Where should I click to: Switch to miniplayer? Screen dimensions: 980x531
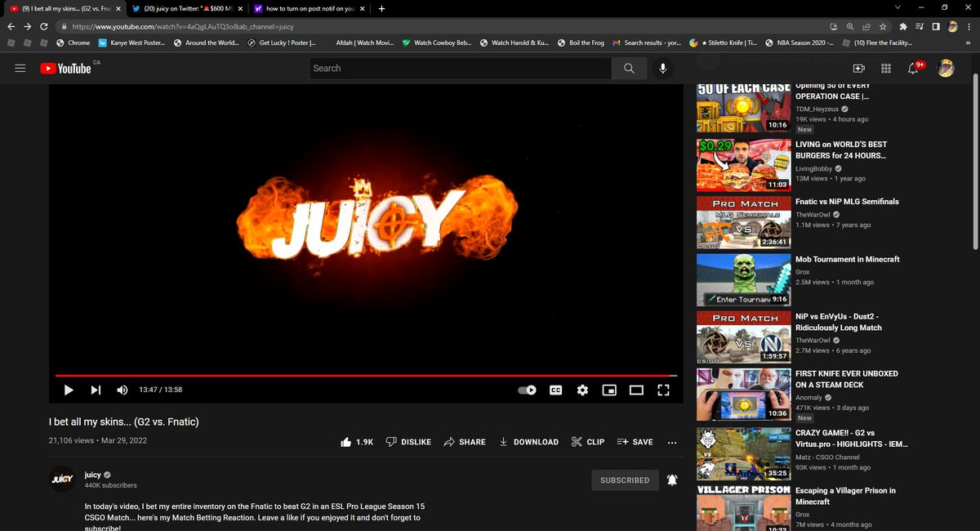609,390
